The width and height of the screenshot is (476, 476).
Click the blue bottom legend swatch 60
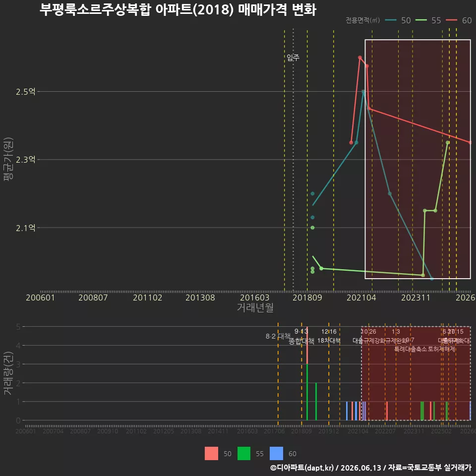coord(276,454)
